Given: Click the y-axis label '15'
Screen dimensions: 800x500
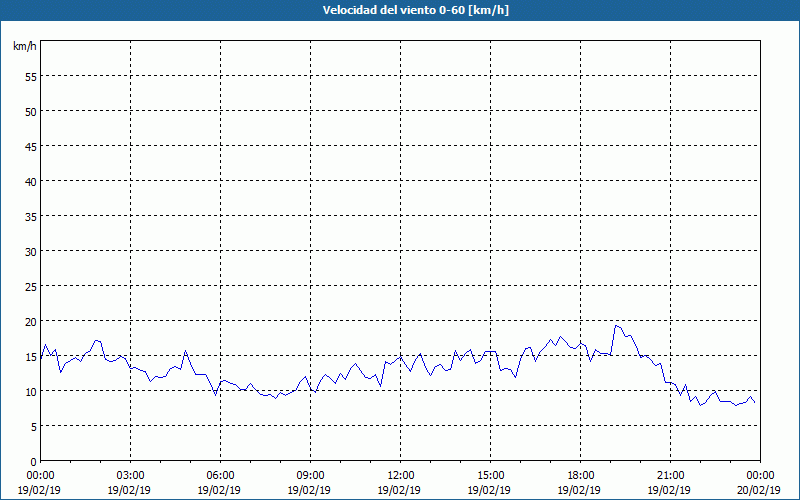Looking at the screenshot, I should [x=31, y=357].
